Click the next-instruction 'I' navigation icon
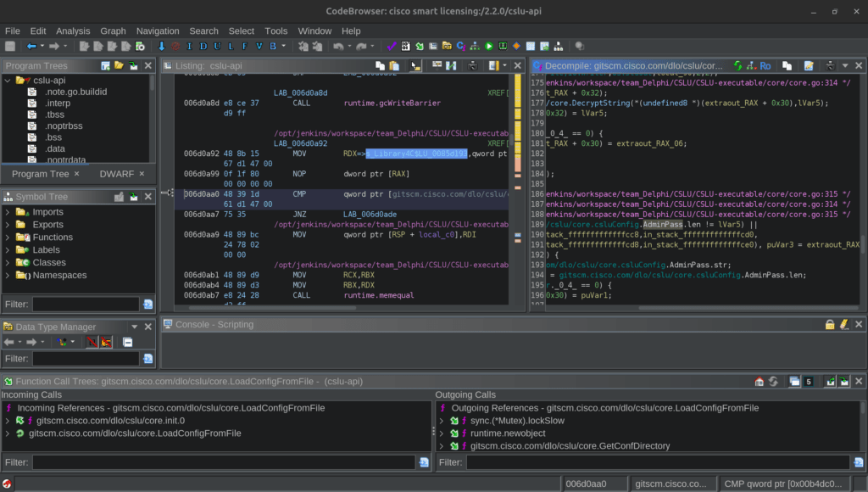868x492 pixels. click(189, 47)
